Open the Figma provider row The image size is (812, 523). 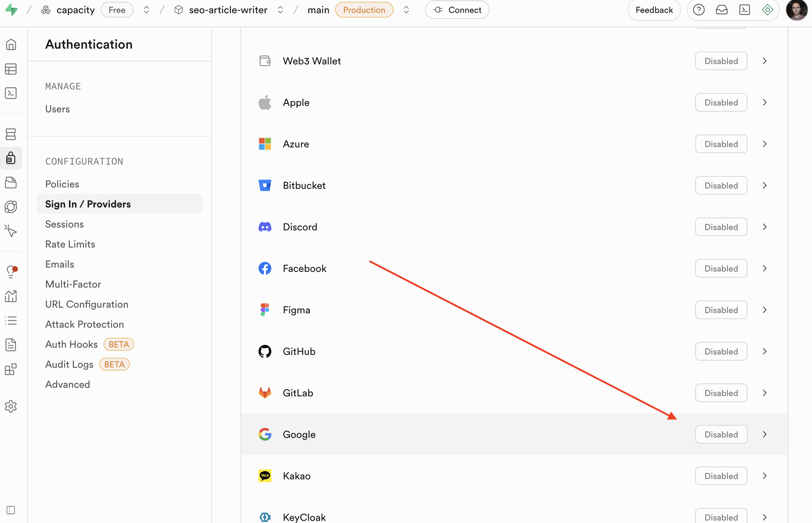click(514, 310)
